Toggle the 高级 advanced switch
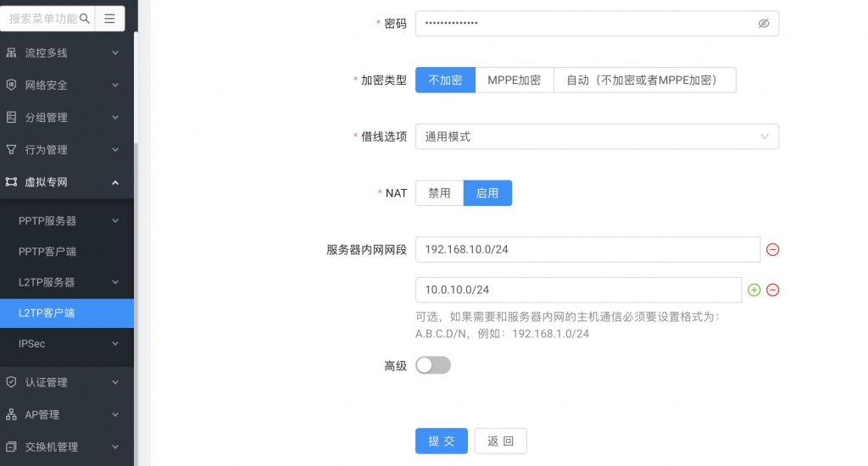 tap(433, 365)
